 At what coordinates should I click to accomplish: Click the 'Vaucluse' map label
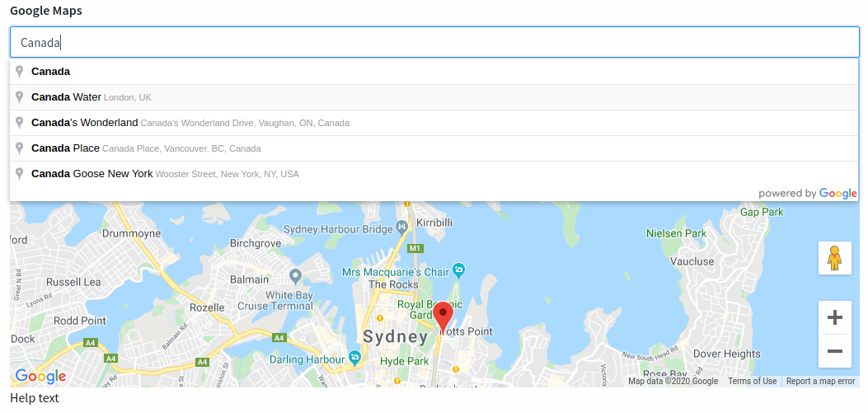point(692,260)
